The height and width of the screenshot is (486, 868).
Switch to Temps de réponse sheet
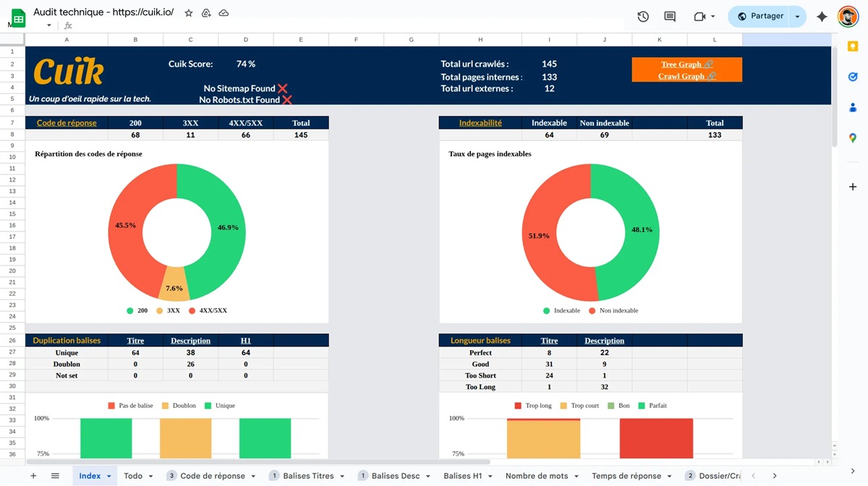point(626,476)
